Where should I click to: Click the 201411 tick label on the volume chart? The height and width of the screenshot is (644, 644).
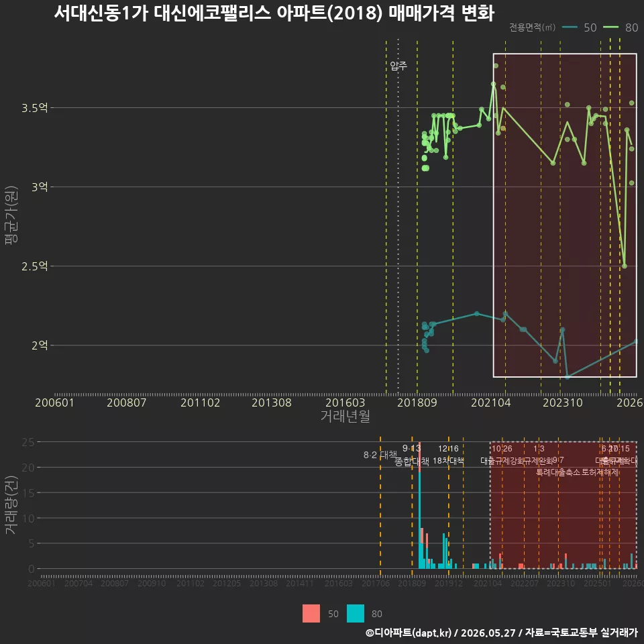pos(300,583)
